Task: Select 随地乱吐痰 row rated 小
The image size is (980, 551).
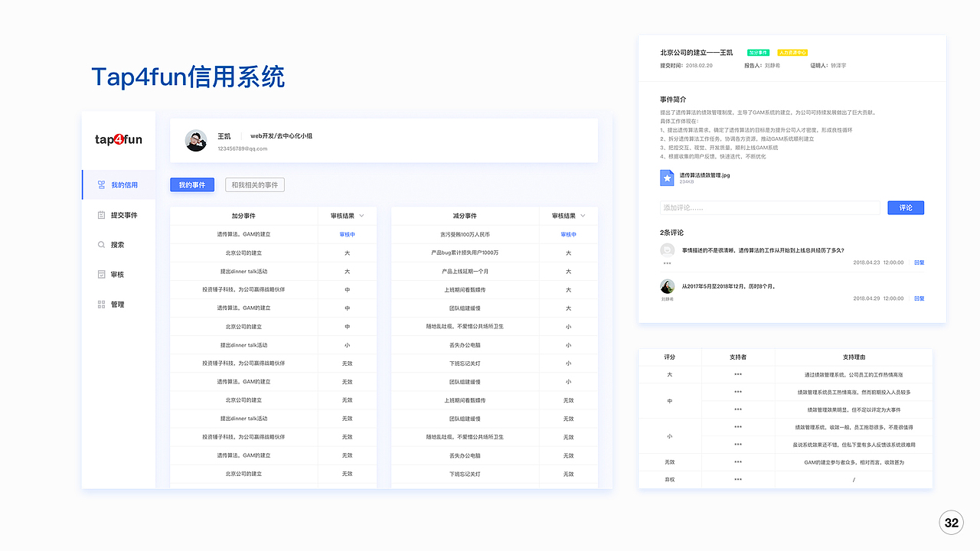Action: [x=494, y=327]
